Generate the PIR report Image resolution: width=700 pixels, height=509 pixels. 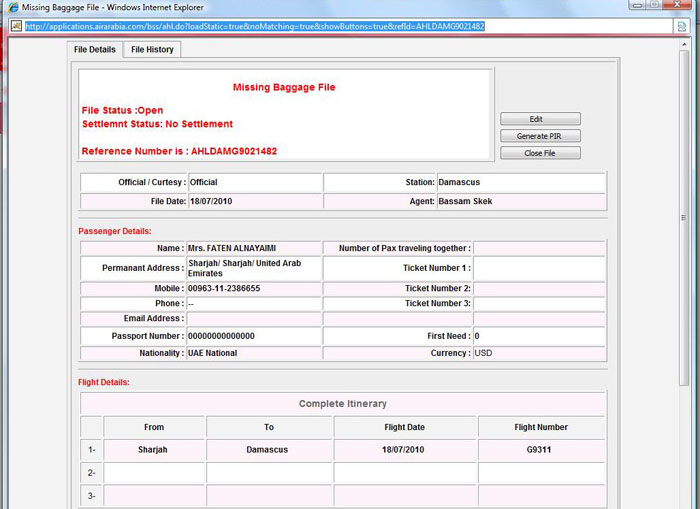point(540,136)
